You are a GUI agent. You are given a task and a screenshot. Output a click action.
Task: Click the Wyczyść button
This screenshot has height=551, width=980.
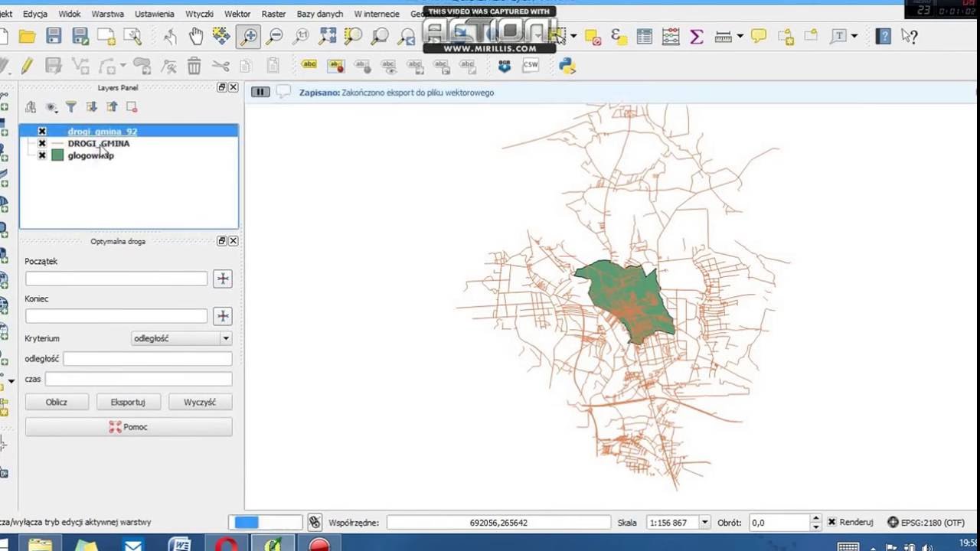pyautogui.click(x=200, y=402)
